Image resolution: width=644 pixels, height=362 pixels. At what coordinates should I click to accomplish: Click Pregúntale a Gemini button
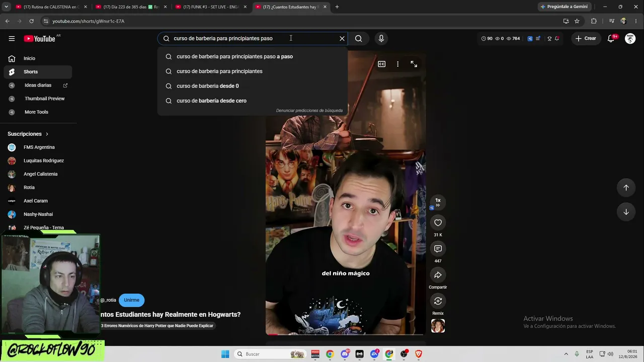[564, 7]
